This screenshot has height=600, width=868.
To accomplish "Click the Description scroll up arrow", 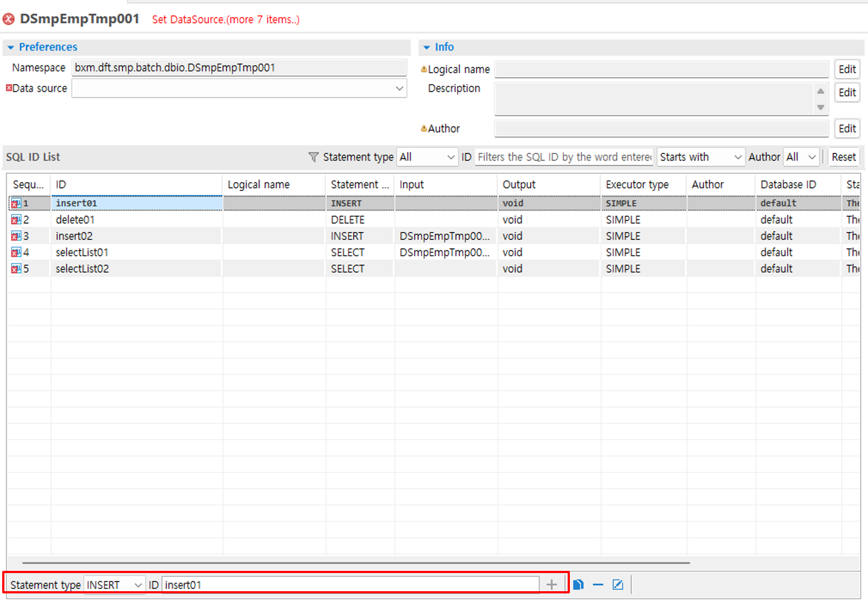I will coord(821,91).
